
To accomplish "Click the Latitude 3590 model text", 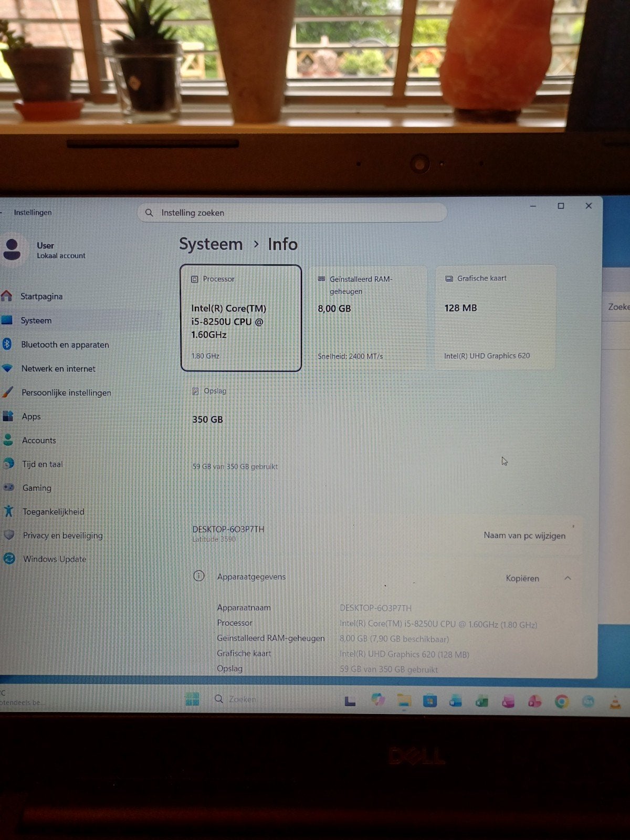I will point(214,539).
